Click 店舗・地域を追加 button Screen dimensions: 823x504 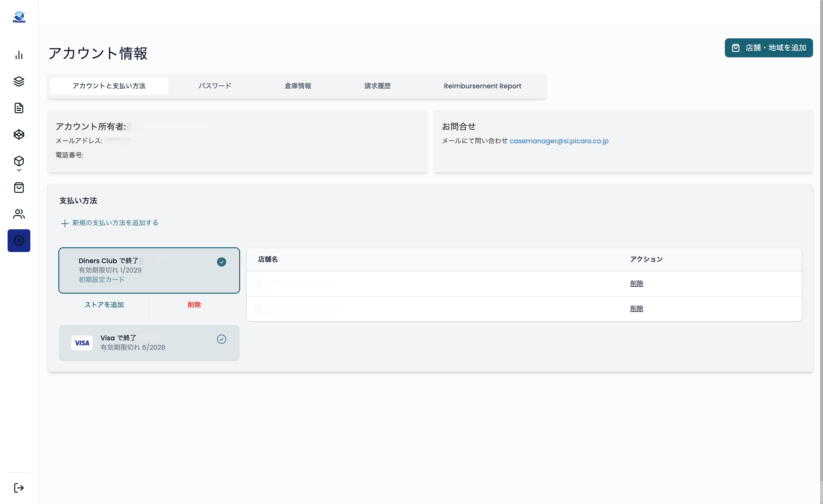click(769, 48)
